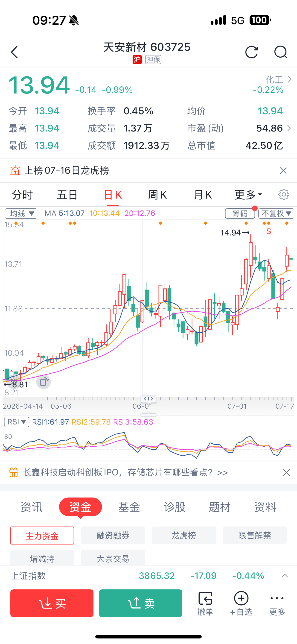
Task: Tap 撤单 cancel order icon
Action: (x=205, y=603)
